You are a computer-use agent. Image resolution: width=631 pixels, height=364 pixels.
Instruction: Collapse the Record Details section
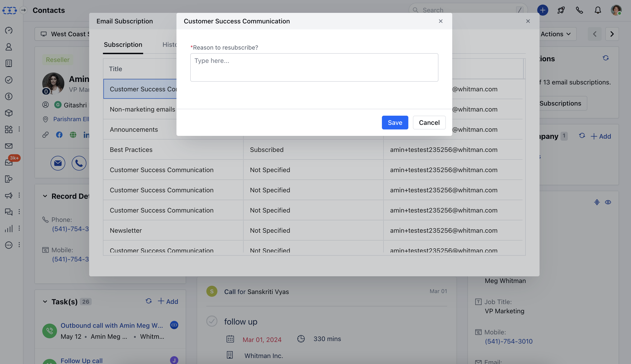click(x=45, y=196)
